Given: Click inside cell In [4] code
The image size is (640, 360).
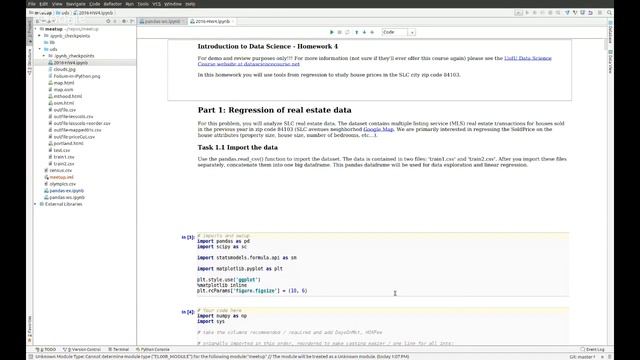Looking at the screenshot, I should tap(383, 327).
